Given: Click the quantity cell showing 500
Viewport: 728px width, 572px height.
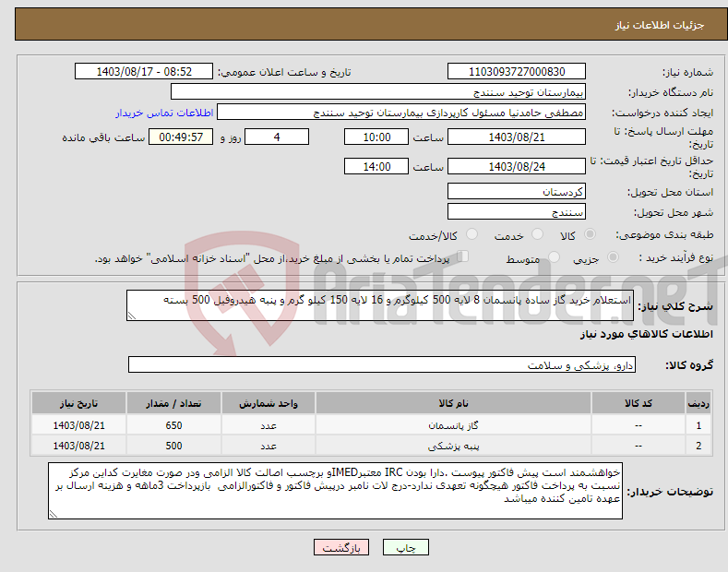Looking at the screenshot, I should pyautogui.click(x=173, y=446).
